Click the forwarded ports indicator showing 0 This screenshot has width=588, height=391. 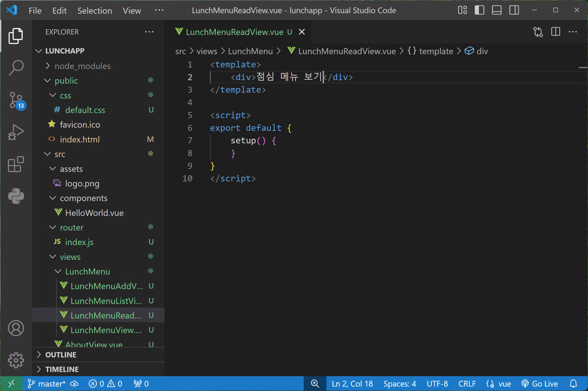pyautogui.click(x=141, y=384)
